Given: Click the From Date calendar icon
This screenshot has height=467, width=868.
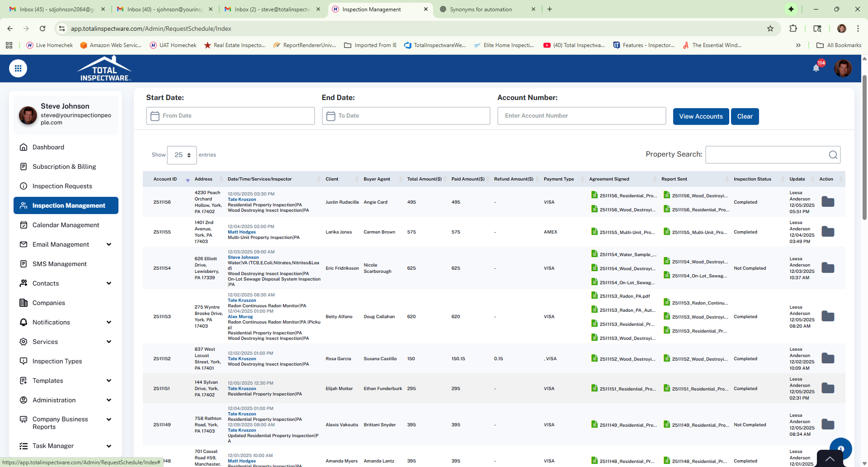Looking at the screenshot, I should [x=155, y=116].
